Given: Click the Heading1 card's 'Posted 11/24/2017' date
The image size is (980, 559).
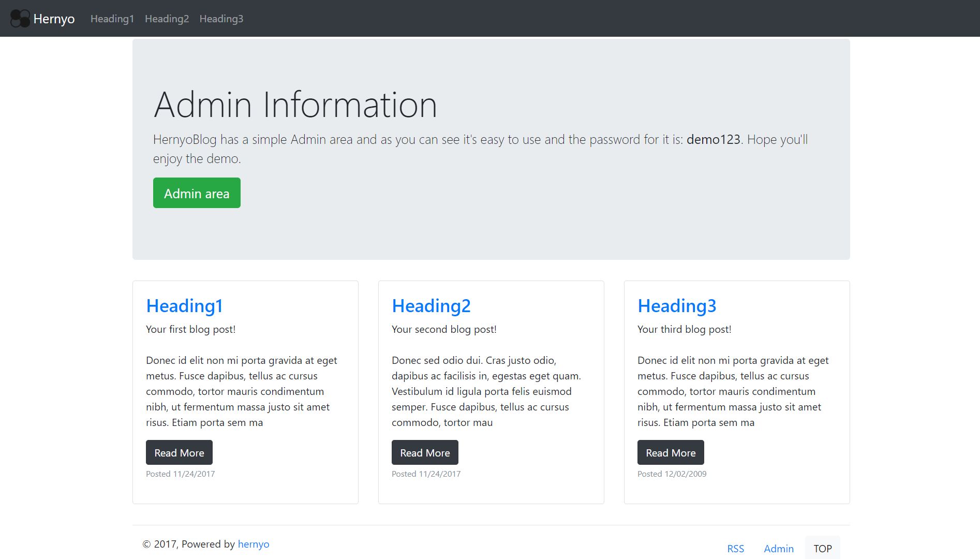Looking at the screenshot, I should pos(180,474).
